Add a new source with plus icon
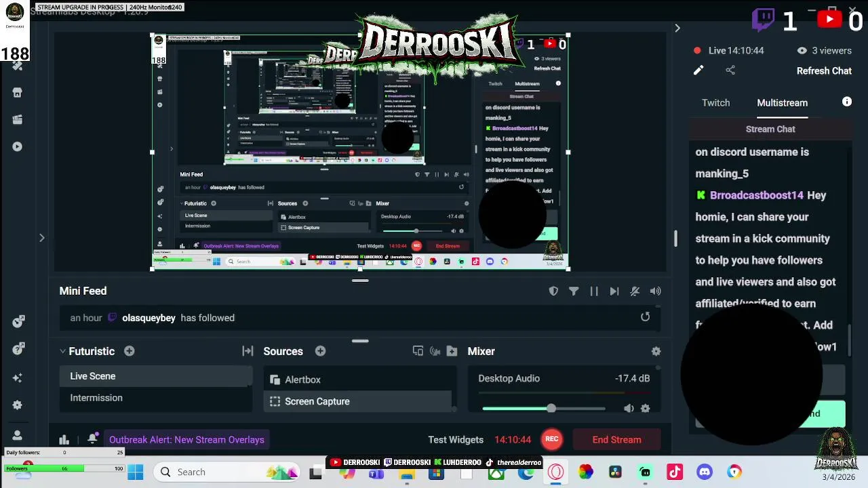 click(320, 351)
